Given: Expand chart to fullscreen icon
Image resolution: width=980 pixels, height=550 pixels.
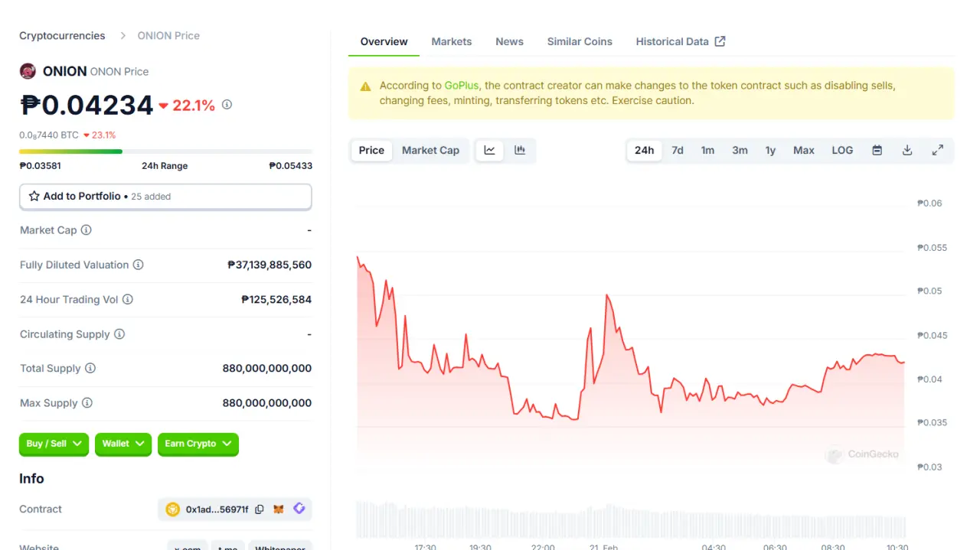Looking at the screenshot, I should pos(937,150).
